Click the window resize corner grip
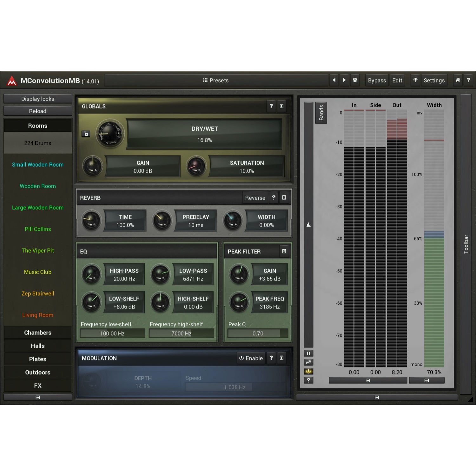This screenshot has height=476, width=476. pyautogui.click(x=470, y=400)
